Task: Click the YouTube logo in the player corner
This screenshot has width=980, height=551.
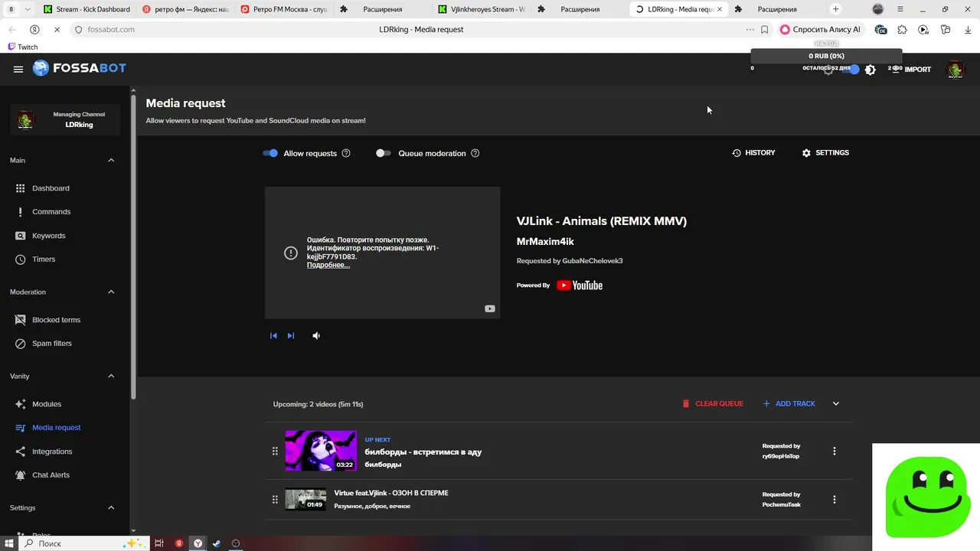Action: pos(490,309)
